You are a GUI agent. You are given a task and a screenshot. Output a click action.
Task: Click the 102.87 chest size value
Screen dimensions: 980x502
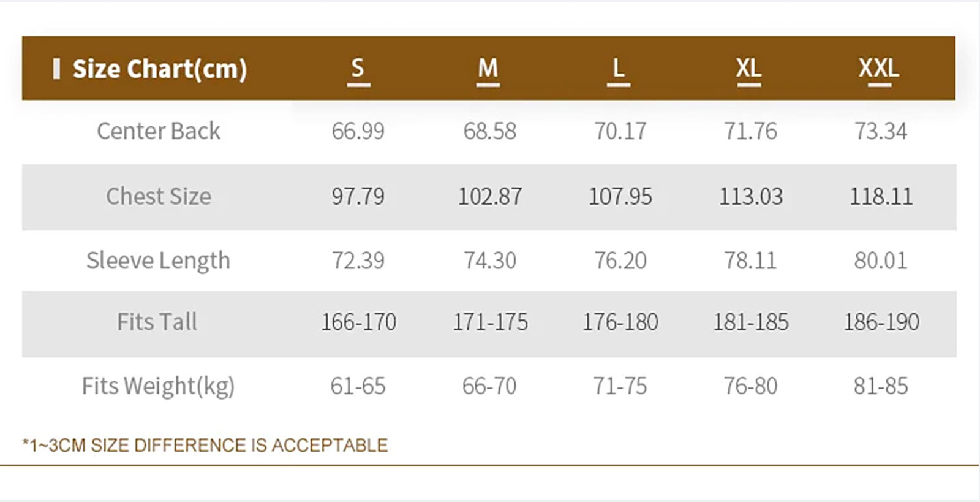tap(490, 196)
